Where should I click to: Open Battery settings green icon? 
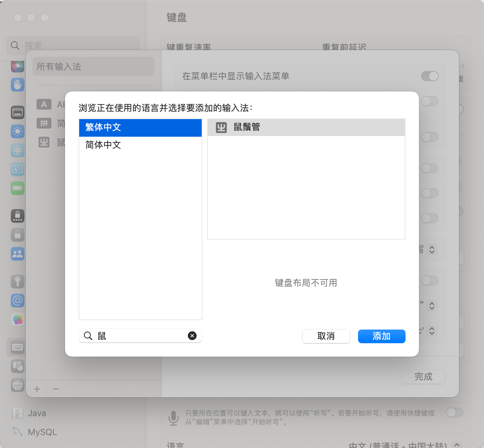(18, 188)
